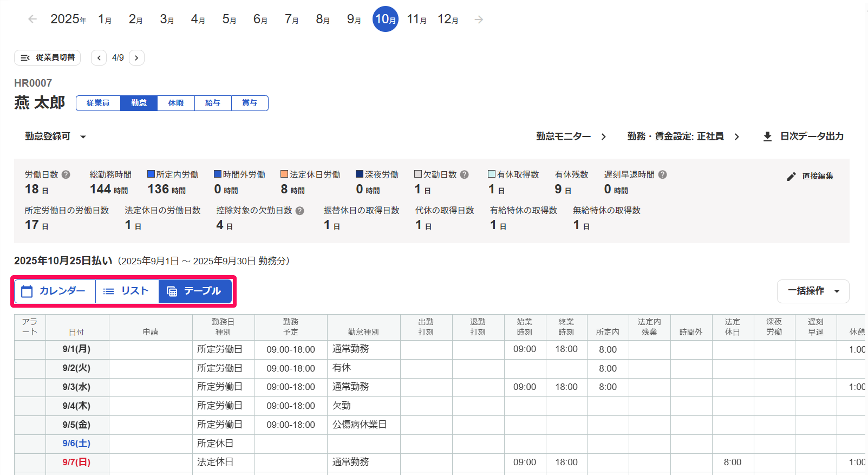Click 有休 cell in 9/2 row
868x475 pixels.
tap(363, 368)
